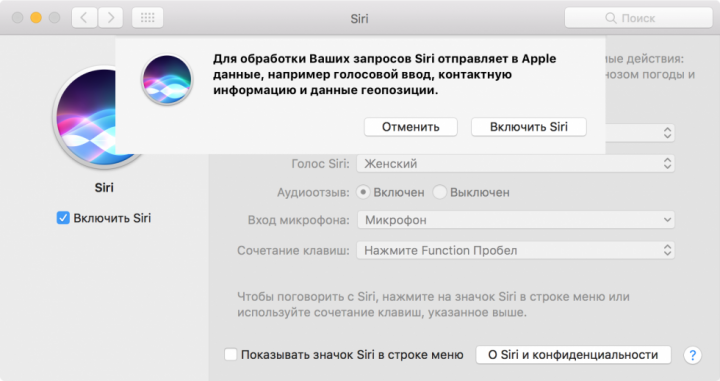
Task: Click the Аудиоотзыв: label
Action: point(313,192)
